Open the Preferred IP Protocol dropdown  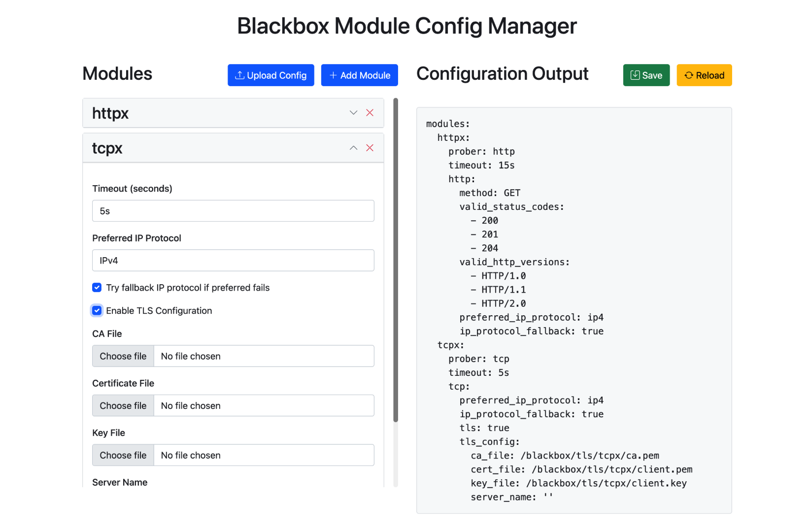point(233,260)
